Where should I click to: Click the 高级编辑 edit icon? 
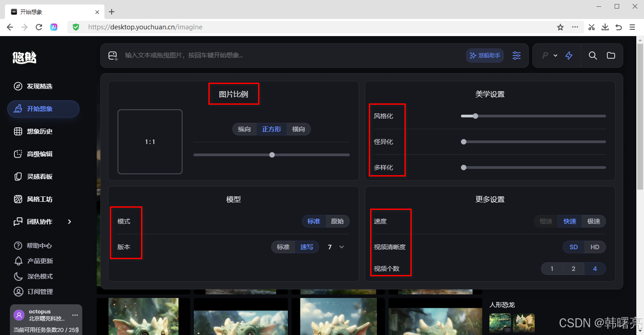point(18,154)
